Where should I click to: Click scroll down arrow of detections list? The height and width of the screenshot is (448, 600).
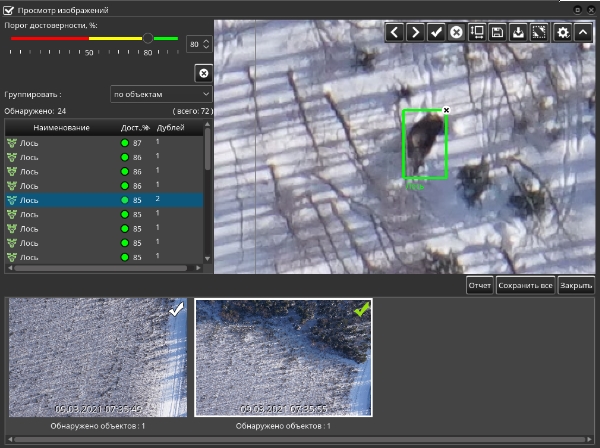[207, 259]
